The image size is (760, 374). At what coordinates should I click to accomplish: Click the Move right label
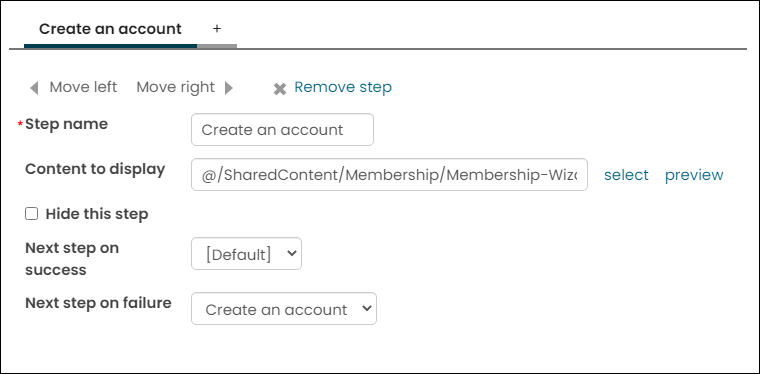point(175,87)
